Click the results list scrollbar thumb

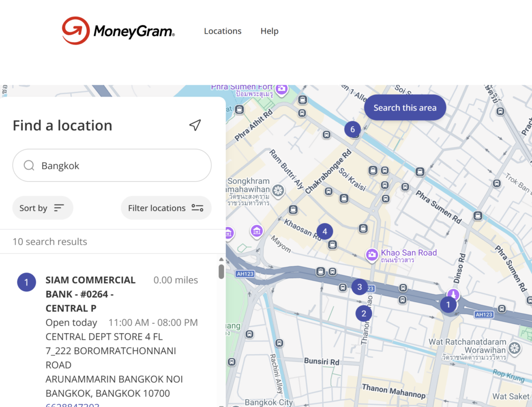click(221, 272)
